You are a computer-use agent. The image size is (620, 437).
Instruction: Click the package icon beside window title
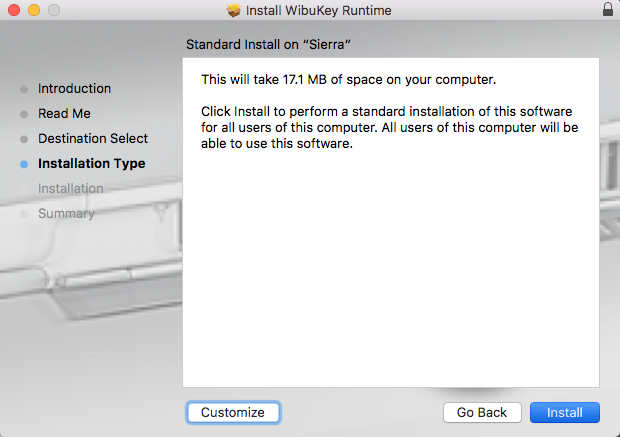click(x=234, y=10)
